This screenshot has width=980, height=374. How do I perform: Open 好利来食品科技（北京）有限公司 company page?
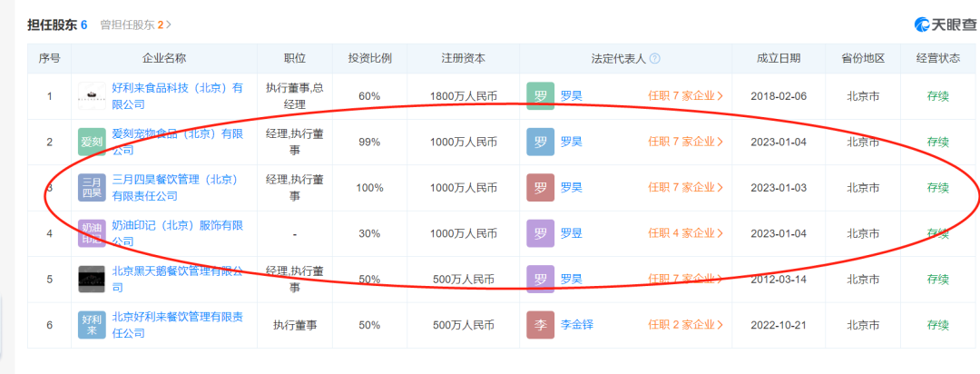[178, 96]
